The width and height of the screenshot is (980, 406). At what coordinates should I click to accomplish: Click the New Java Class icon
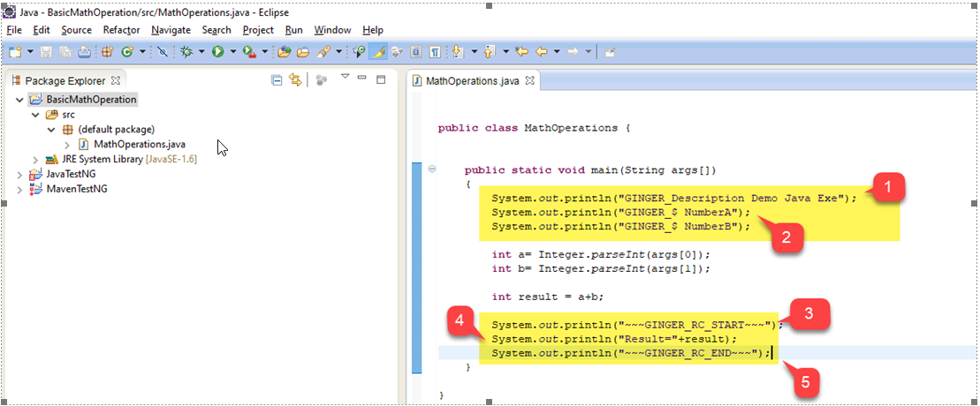pos(127,52)
